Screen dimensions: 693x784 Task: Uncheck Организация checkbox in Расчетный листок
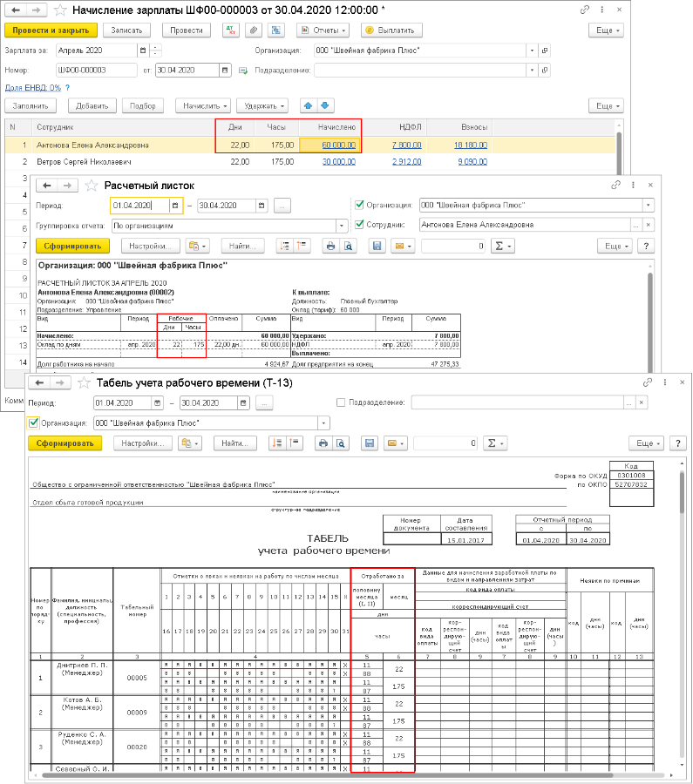(359, 205)
